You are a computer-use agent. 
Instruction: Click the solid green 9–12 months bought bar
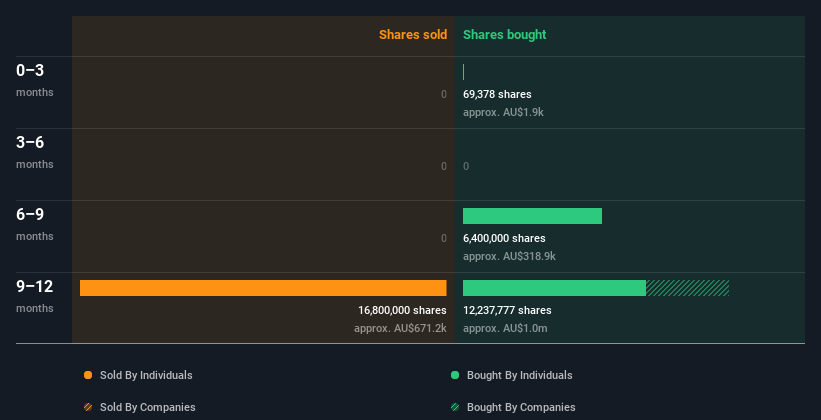(554, 288)
